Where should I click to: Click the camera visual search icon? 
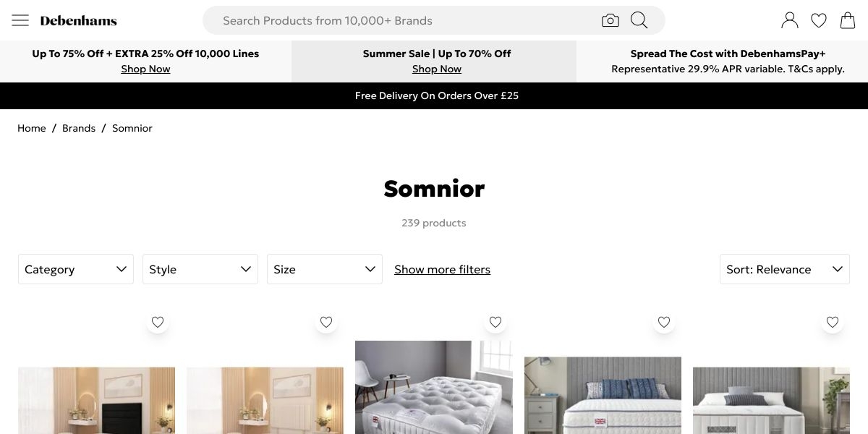610,20
